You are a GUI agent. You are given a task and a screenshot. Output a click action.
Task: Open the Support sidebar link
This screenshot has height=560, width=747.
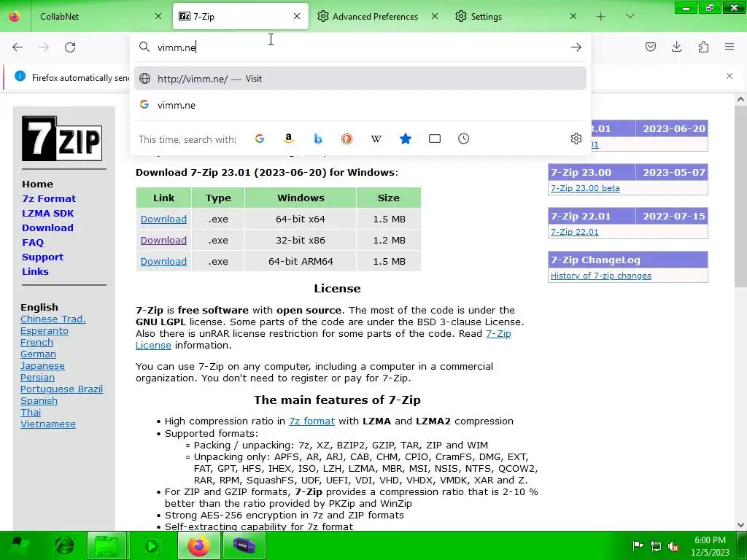click(42, 257)
